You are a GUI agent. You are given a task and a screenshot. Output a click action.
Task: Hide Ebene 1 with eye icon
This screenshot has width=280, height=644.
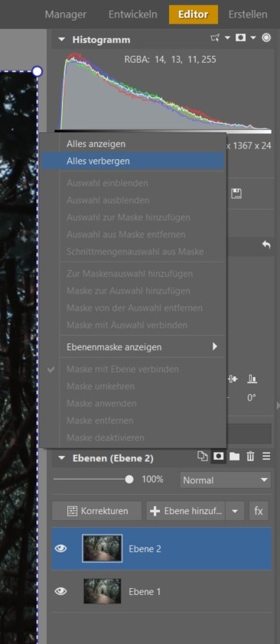[60, 591]
